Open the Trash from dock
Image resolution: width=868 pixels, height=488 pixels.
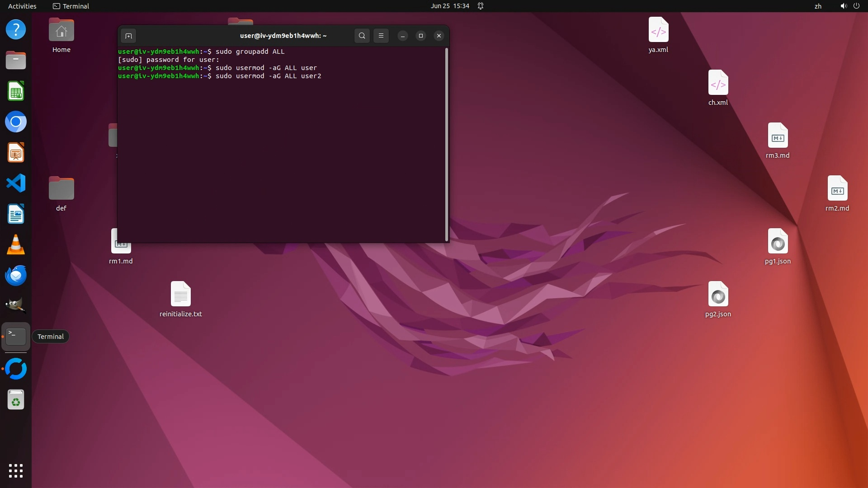click(x=16, y=400)
